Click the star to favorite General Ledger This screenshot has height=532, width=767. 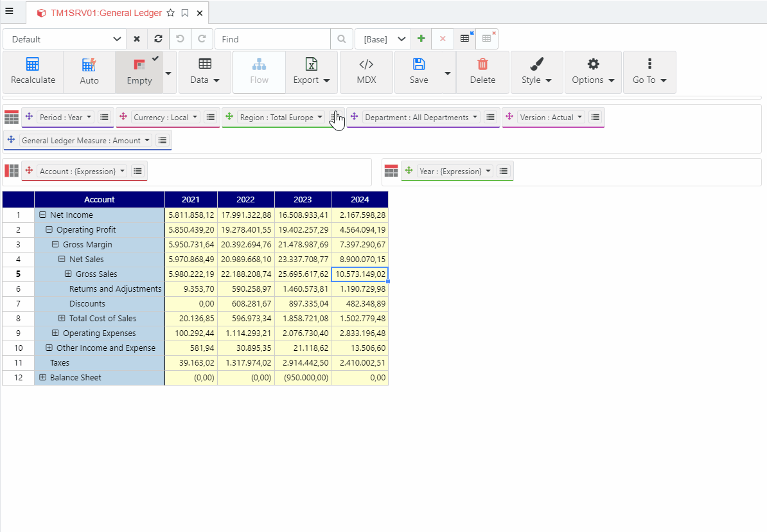tap(170, 13)
